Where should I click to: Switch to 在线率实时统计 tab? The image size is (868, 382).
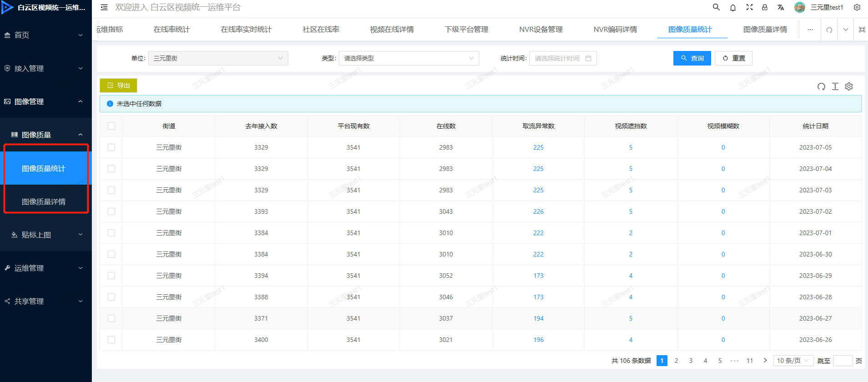pos(246,30)
